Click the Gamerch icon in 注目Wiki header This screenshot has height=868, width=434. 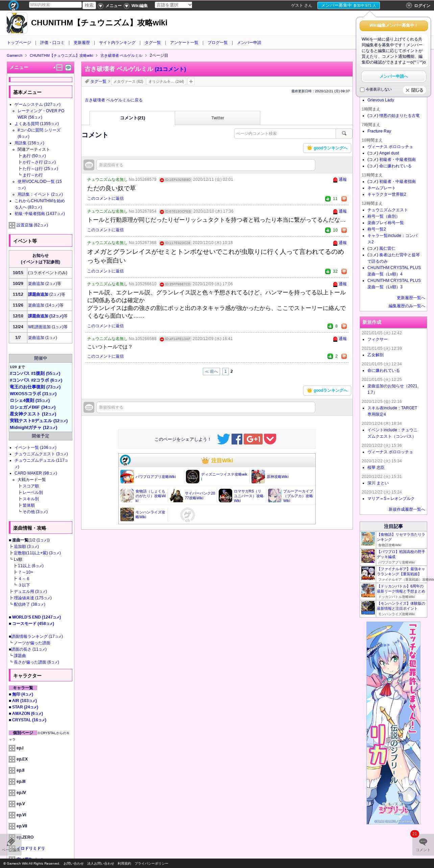point(125,460)
